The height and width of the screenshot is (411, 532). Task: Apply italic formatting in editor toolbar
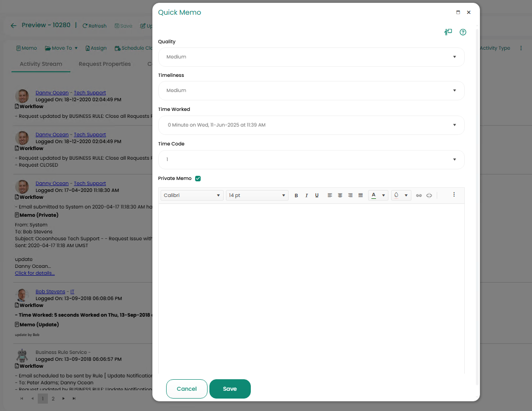[x=306, y=196]
